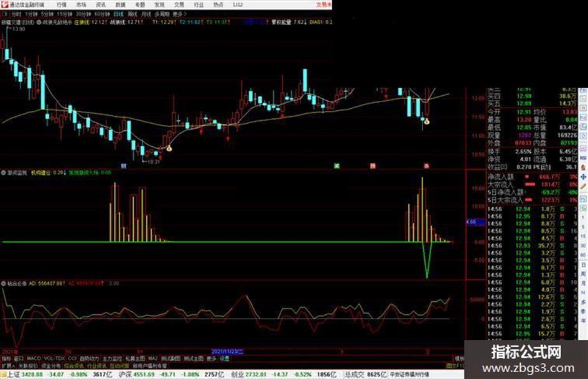Viewport: 588px width, 379px height.
Task: Expand the 更多 period options
Action: 179,14
